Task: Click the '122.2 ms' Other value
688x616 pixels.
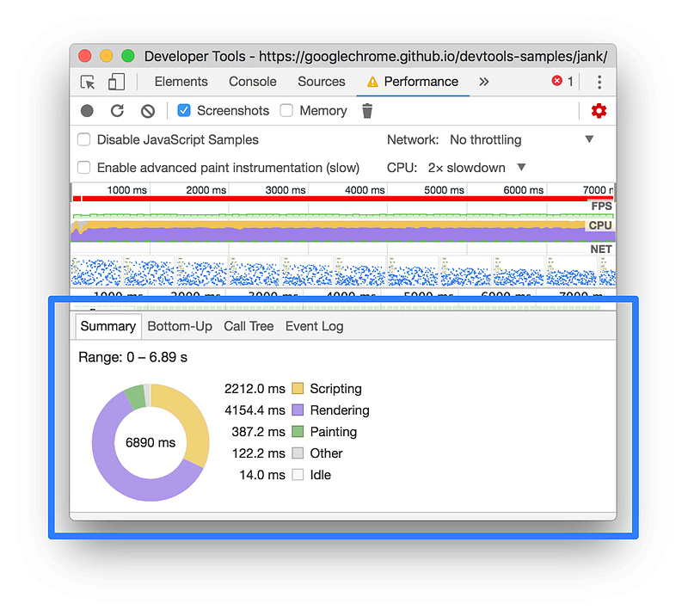Action: tap(258, 453)
